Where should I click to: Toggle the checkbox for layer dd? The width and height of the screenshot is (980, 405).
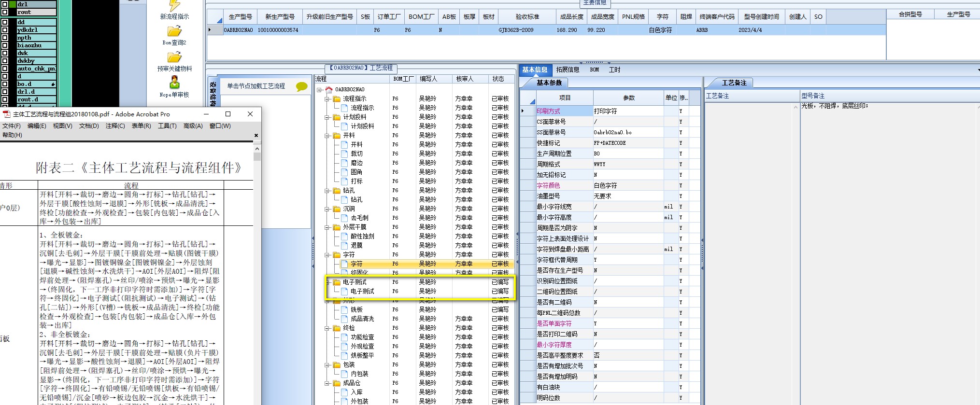[5, 22]
